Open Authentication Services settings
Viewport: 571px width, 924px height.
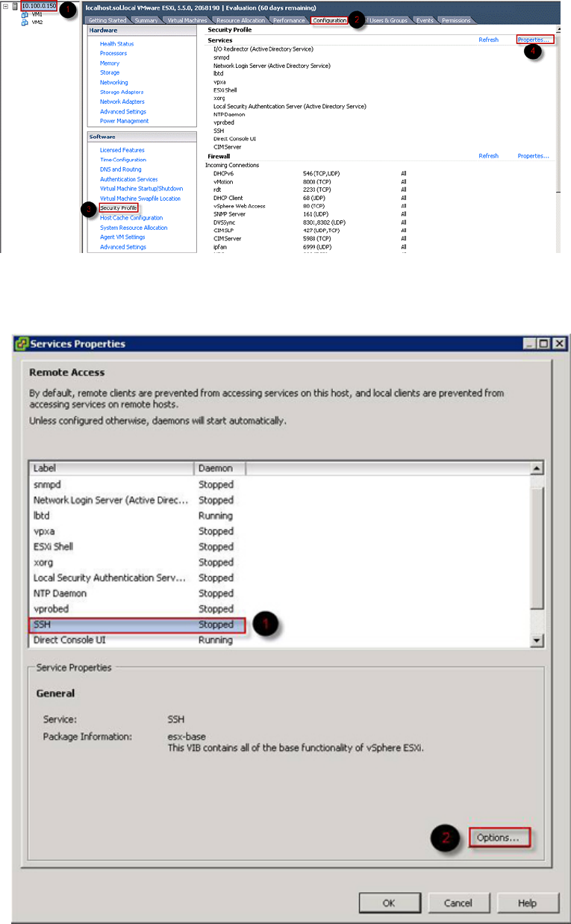coord(129,179)
